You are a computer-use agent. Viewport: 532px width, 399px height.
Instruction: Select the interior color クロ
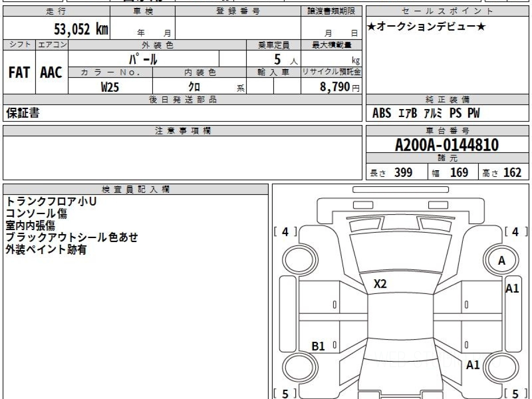(194, 87)
